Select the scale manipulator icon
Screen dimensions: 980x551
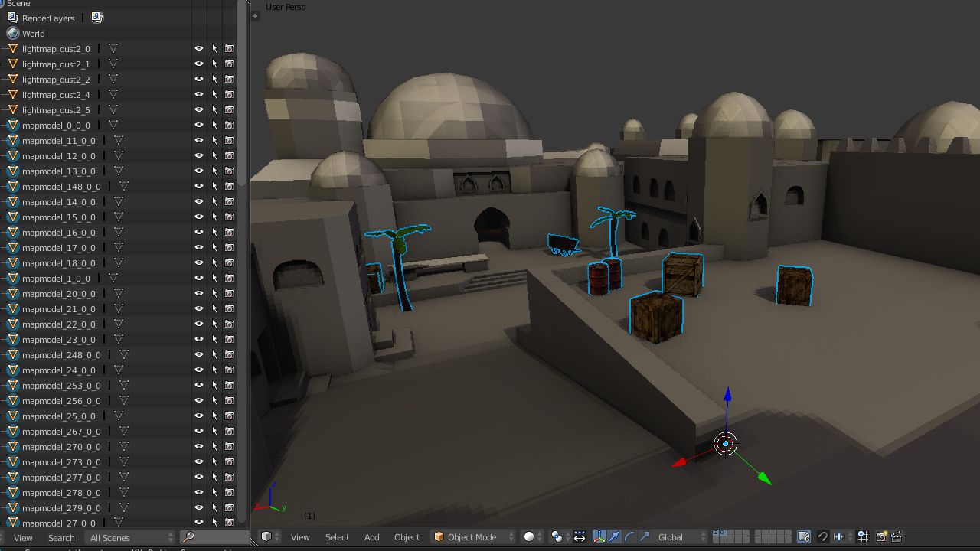point(645,537)
